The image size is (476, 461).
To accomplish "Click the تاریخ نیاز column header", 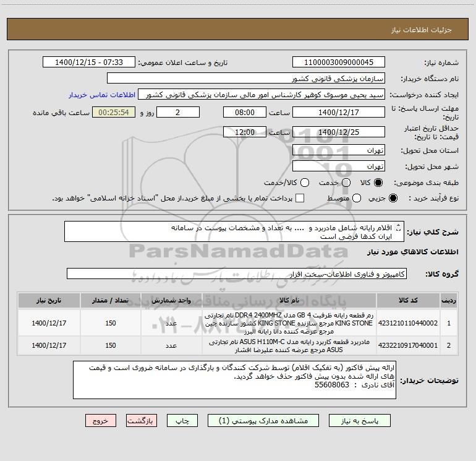I will [49, 300].
